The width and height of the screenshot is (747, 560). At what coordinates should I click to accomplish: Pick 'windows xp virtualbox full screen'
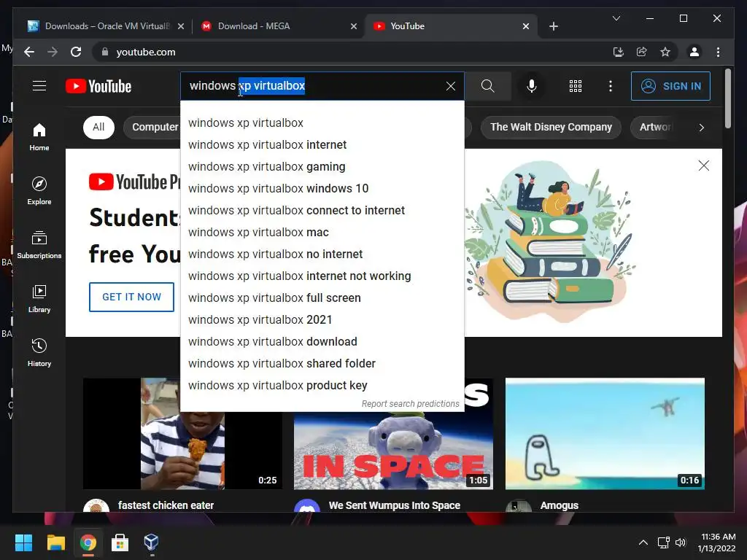pyautogui.click(x=322, y=298)
